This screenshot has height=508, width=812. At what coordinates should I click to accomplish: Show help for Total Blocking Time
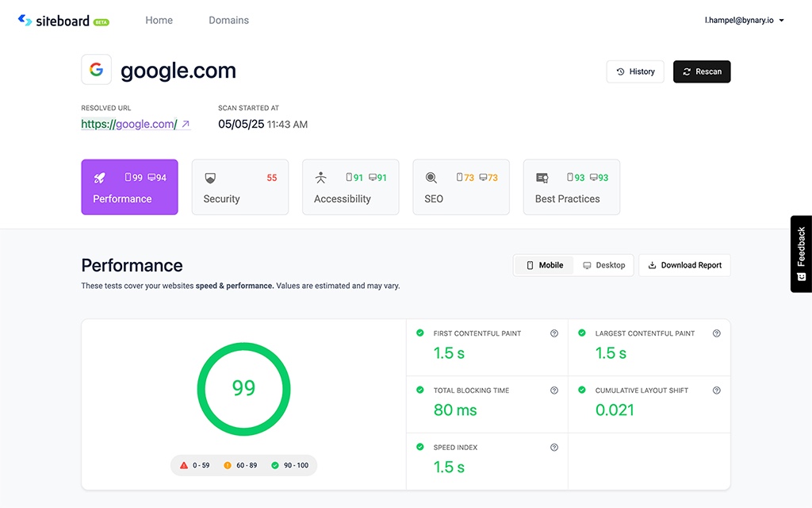554,391
